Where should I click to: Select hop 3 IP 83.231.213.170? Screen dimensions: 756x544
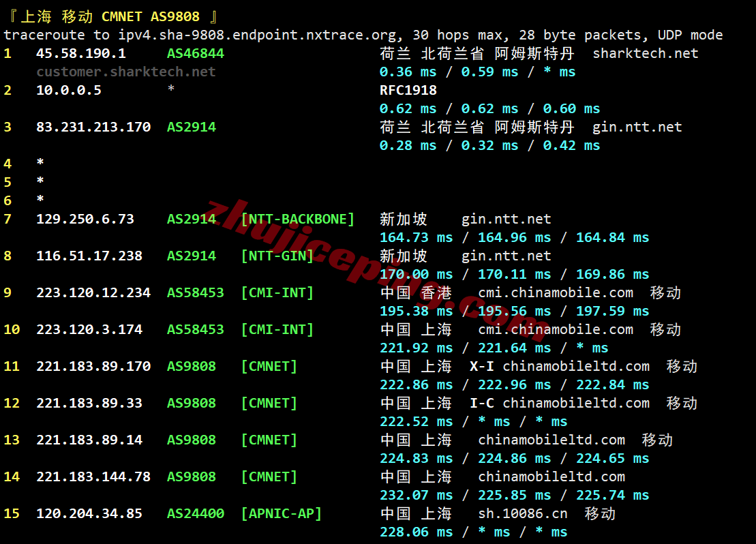pos(93,127)
